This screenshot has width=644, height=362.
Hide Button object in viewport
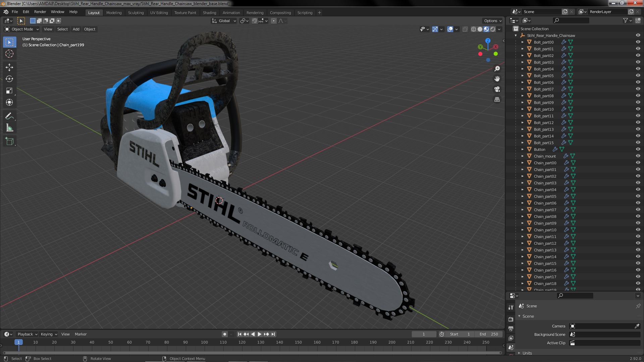coord(638,149)
